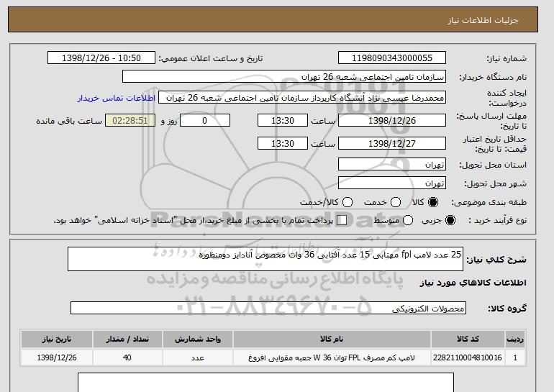The width and height of the screenshot is (554, 392).
Task: Click product code 2282110004810016 cell
Action: [x=468, y=357]
